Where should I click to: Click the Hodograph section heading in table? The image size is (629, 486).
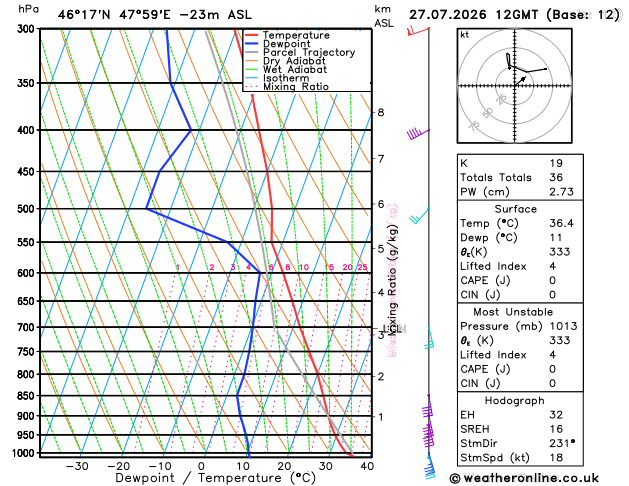(515, 401)
